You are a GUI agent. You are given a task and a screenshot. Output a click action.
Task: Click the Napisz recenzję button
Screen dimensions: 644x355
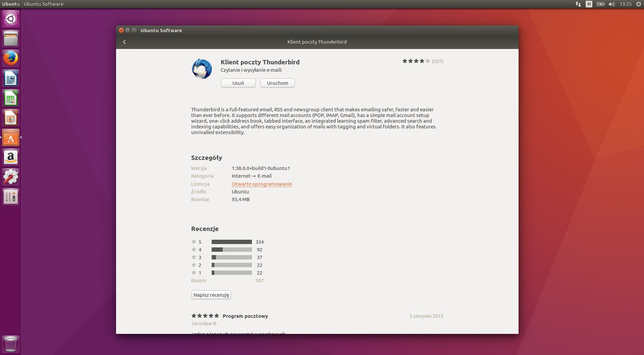[x=211, y=295]
